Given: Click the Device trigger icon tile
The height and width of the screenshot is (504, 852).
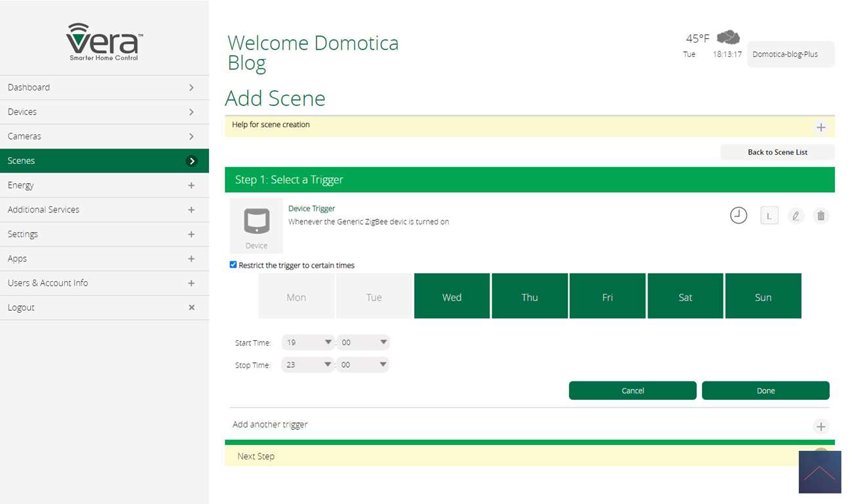Looking at the screenshot, I should [x=256, y=225].
